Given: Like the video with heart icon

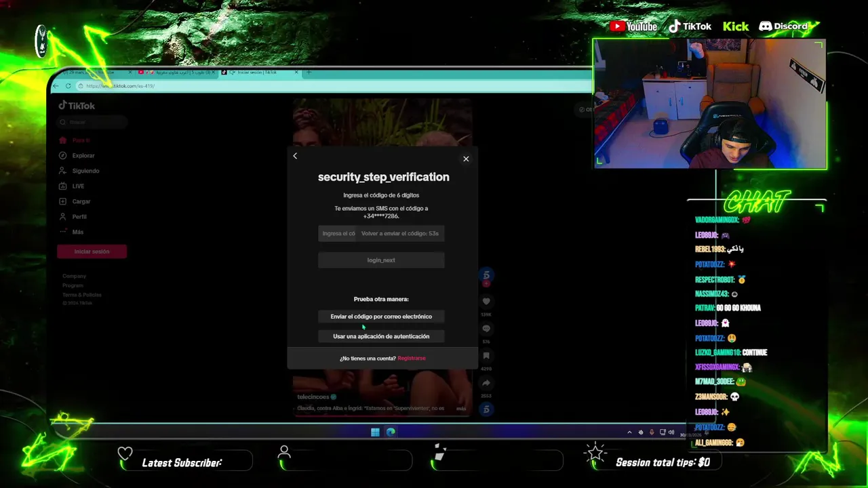Looking at the screenshot, I should [x=486, y=302].
